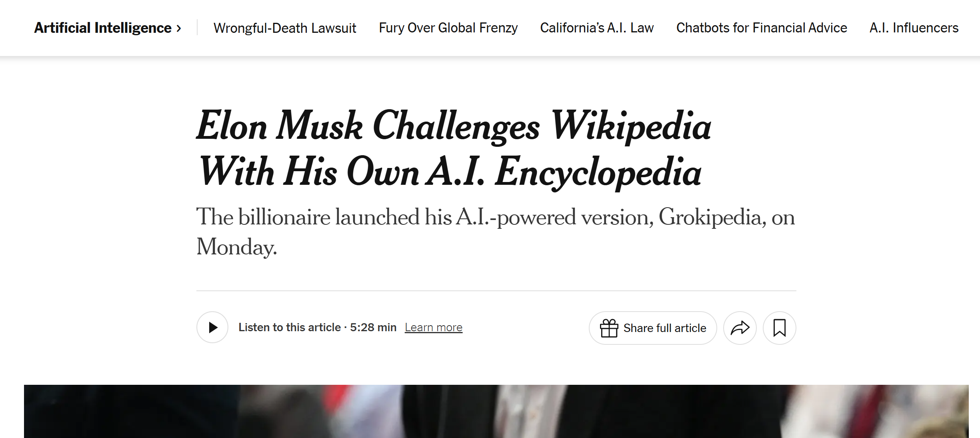Click the chevron beside Artificial Intelligence
Viewport: 980px width, 438px height.
[179, 28]
